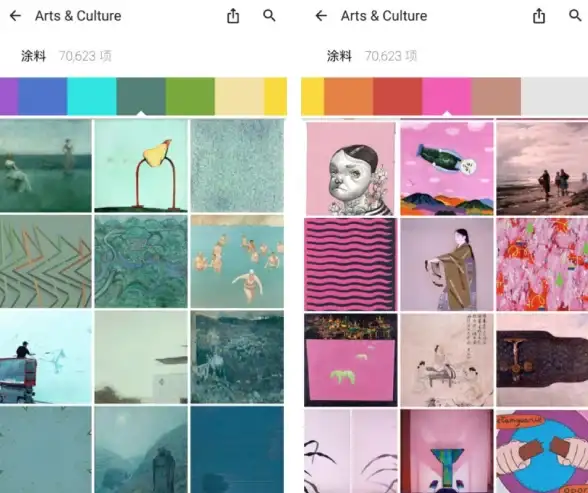Tap the back arrow in right panel
588x493 pixels.
[321, 16]
